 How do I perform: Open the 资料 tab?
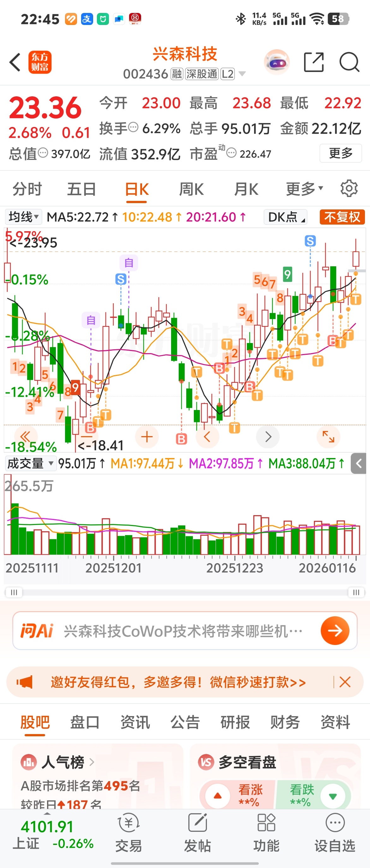tap(335, 722)
